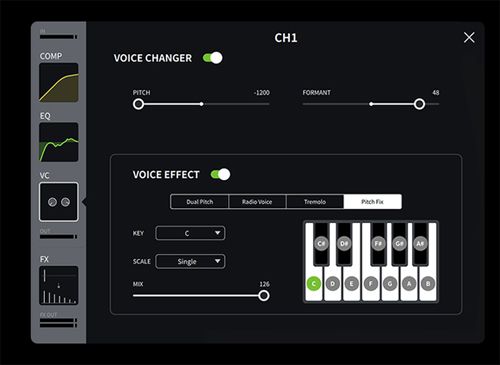Toggle the F note key
500x365 pixels.
click(371, 284)
